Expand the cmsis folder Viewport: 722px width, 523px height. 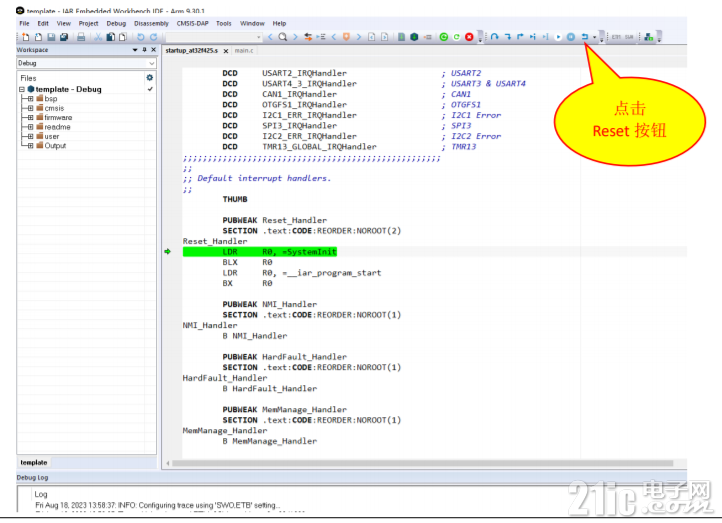(x=30, y=108)
